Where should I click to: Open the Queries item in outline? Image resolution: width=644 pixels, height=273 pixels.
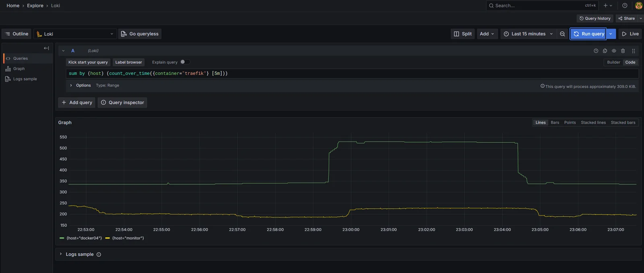pyautogui.click(x=28, y=58)
